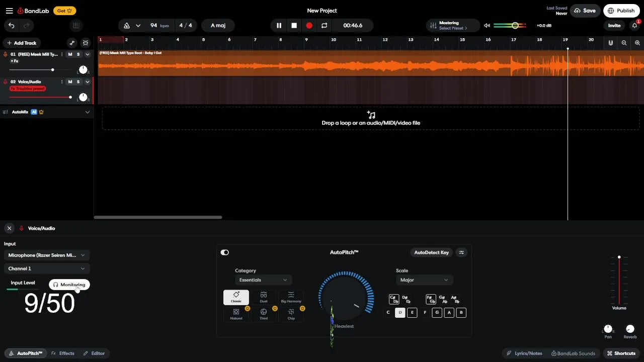The image size is (644, 362).
Task: Open notifications bell
Action: pyautogui.click(x=635, y=26)
